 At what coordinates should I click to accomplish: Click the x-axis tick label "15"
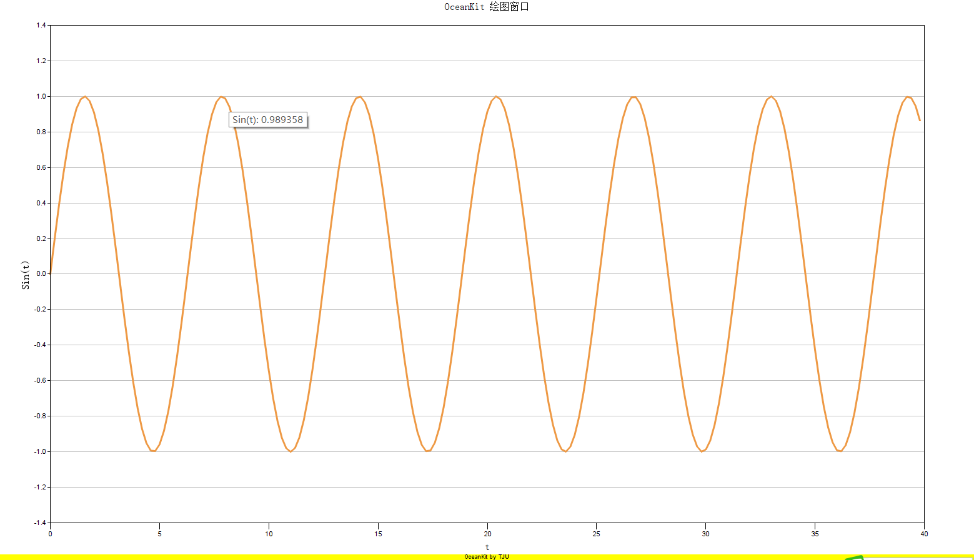[378, 534]
